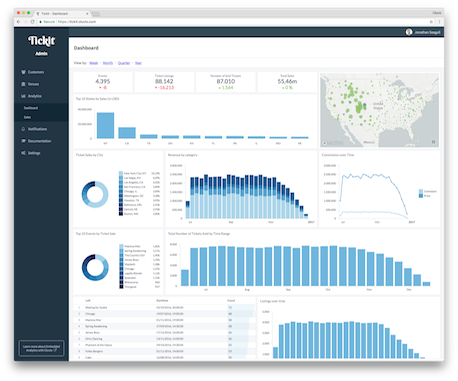View dashboard by Year
Screen dimensions: 458x381
click(138, 63)
